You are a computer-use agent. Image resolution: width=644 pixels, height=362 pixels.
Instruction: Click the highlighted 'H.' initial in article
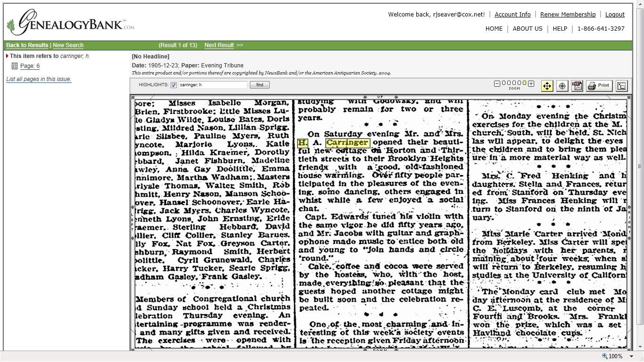click(x=303, y=142)
